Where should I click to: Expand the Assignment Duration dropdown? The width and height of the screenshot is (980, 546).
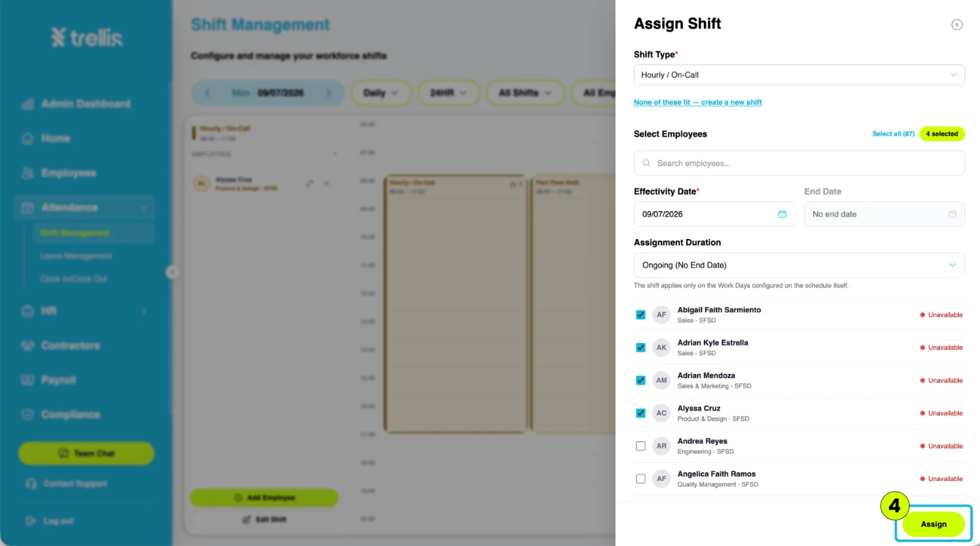pos(799,265)
